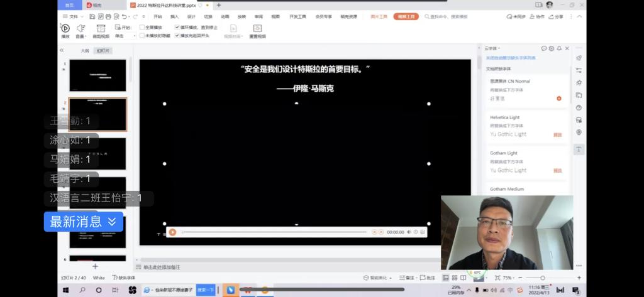Close the 云字体 font panel
Screen dimensions: 644x297
click(567, 48)
